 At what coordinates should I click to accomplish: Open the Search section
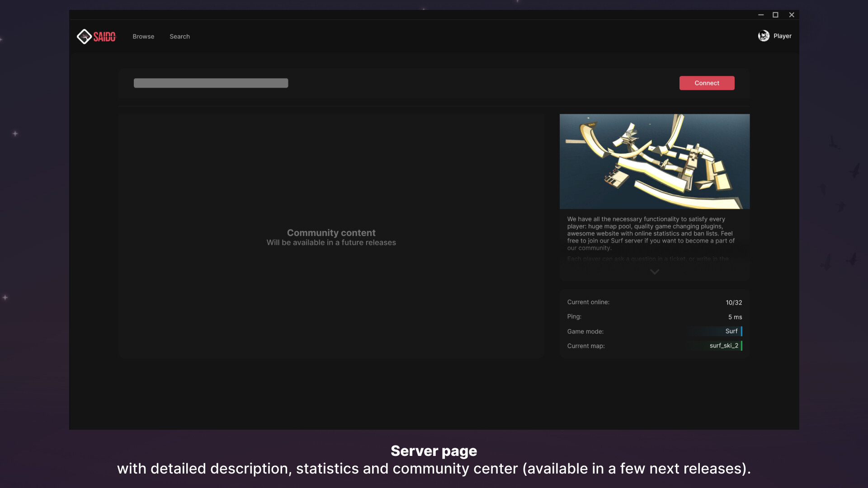pos(179,36)
